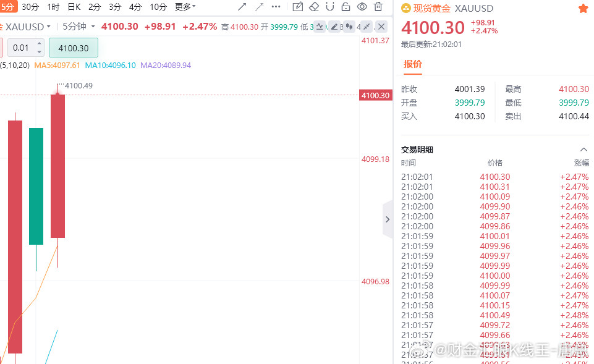Click the side panel expand arrow

(x=388, y=219)
